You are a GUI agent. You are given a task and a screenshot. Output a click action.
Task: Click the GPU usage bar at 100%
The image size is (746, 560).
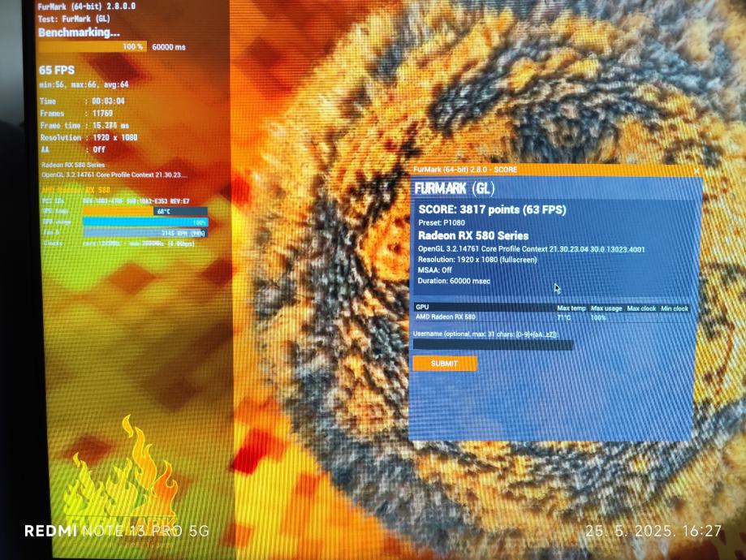point(145,222)
